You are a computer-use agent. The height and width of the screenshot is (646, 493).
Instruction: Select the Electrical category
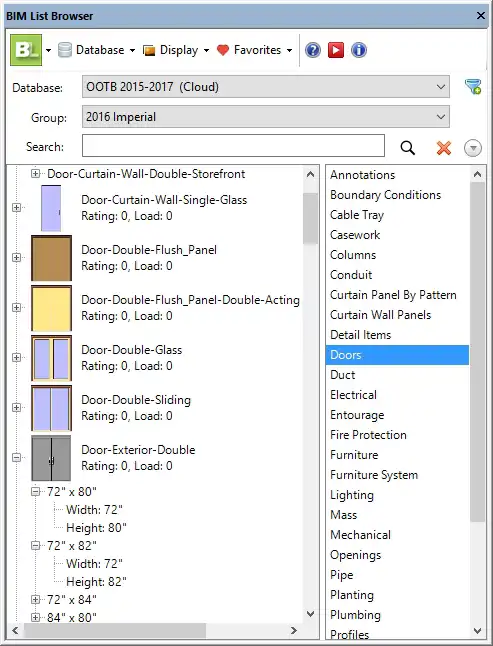click(397, 395)
